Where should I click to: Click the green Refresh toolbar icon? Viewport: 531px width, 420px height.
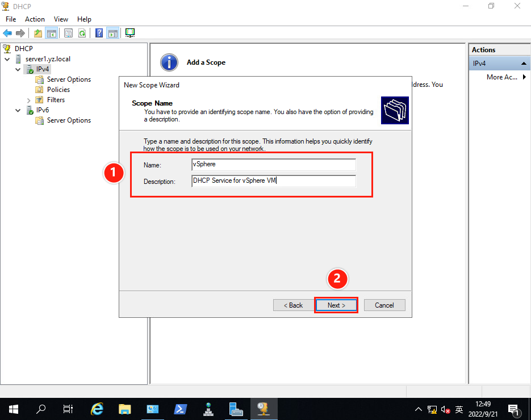82,33
